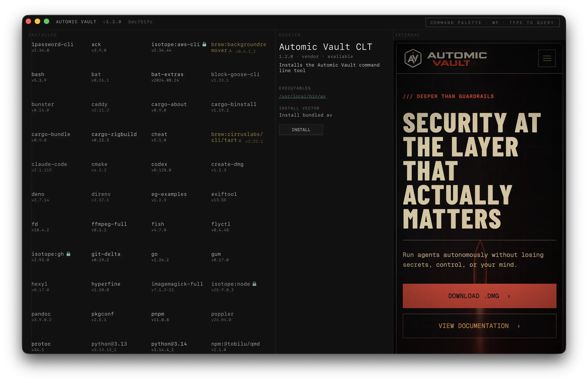The image size is (588, 383).
Task: Click the arrow on View Documentation button
Action: tap(519, 326)
